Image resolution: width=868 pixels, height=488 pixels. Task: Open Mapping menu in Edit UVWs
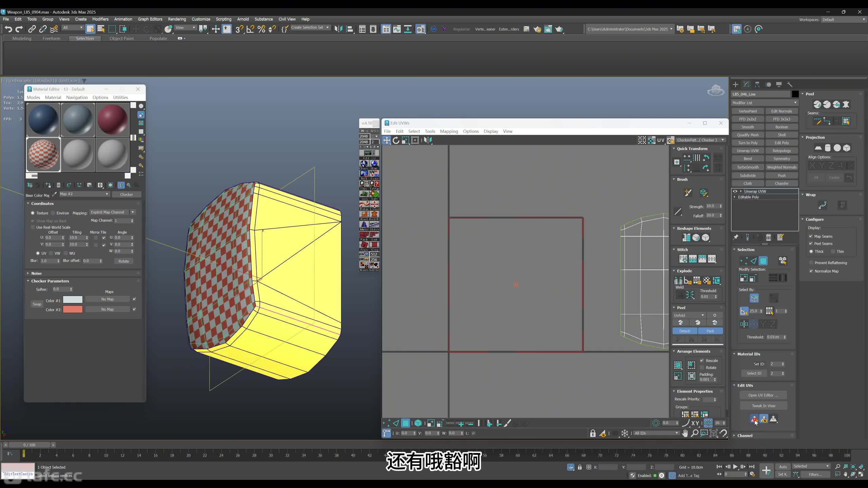coord(449,131)
